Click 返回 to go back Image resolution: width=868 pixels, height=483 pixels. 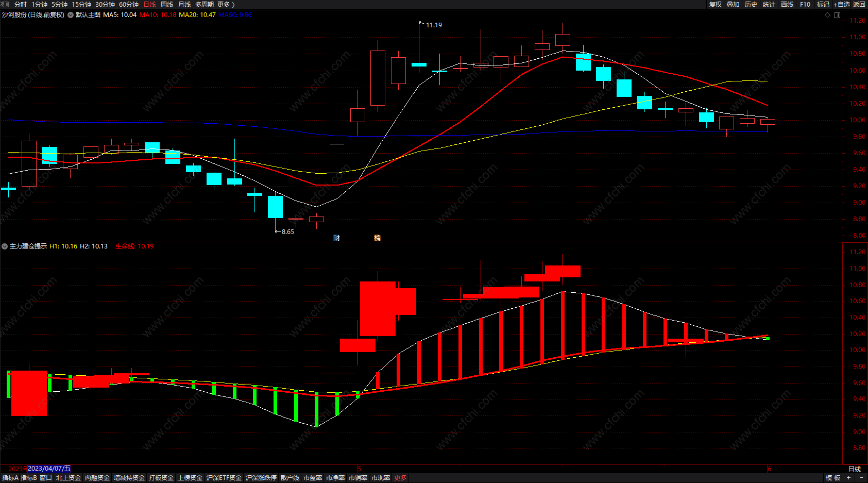coord(859,4)
